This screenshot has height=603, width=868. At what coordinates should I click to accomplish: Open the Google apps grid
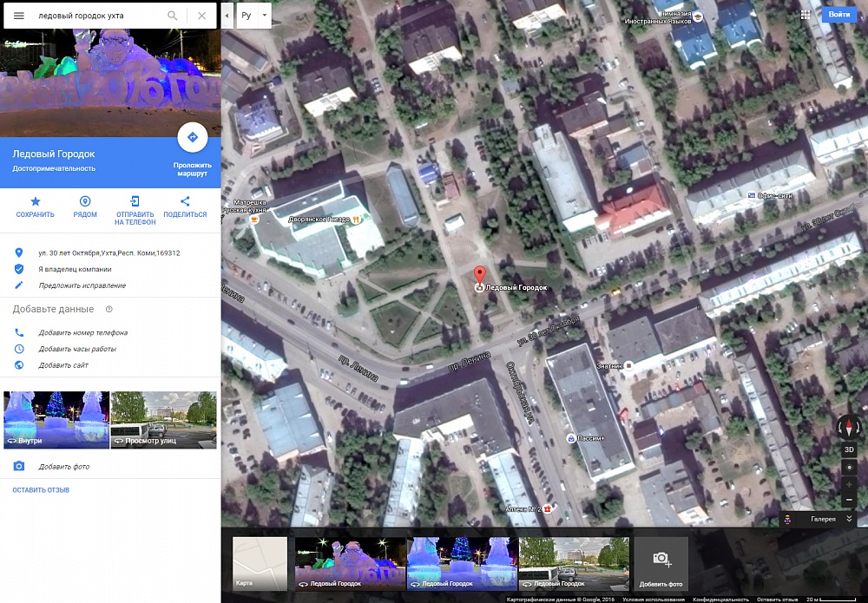point(806,15)
